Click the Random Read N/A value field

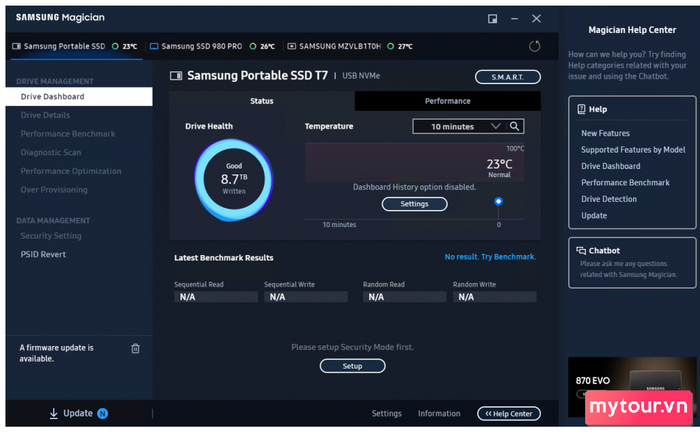pyautogui.click(x=404, y=297)
